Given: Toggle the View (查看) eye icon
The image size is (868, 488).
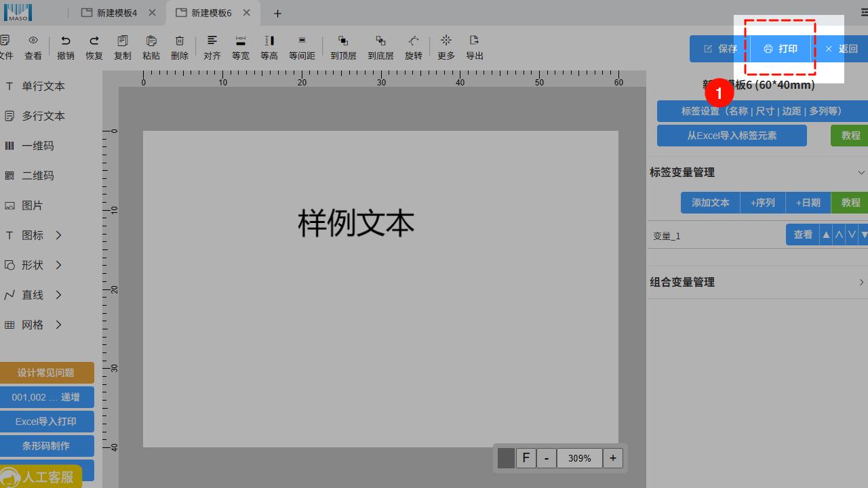Looking at the screenshot, I should pyautogui.click(x=33, y=41).
